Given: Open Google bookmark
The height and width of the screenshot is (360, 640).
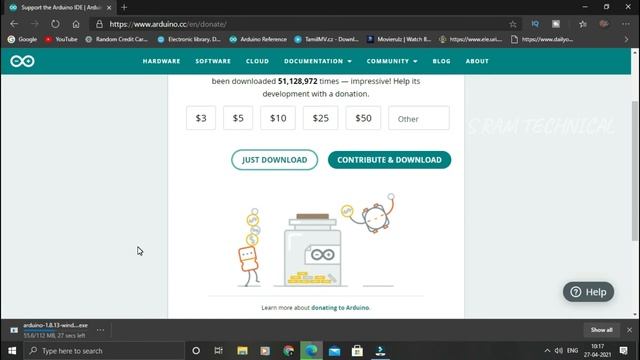Looking at the screenshot, I should tap(22, 39).
